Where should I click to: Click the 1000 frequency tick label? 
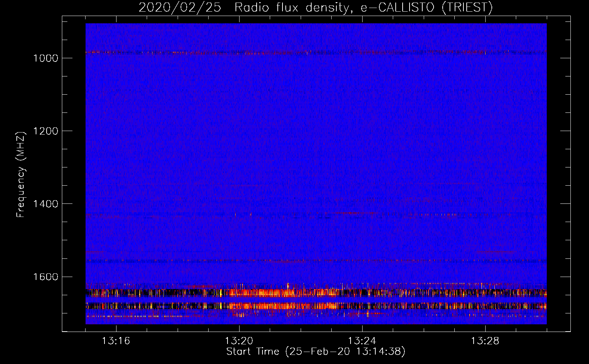[x=46, y=58]
